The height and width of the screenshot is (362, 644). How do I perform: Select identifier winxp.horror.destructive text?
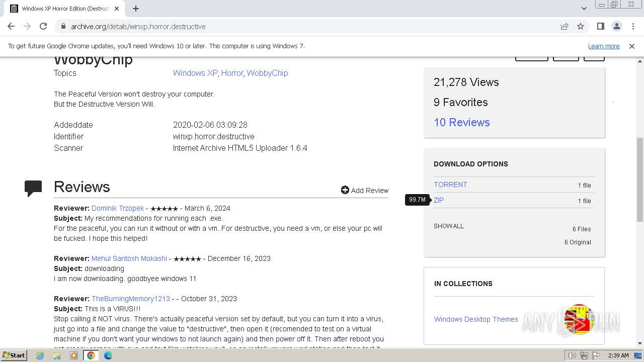coord(214,136)
